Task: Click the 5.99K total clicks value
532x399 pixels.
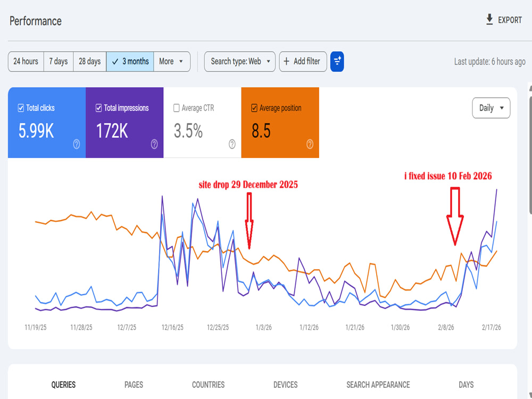Action: (36, 131)
